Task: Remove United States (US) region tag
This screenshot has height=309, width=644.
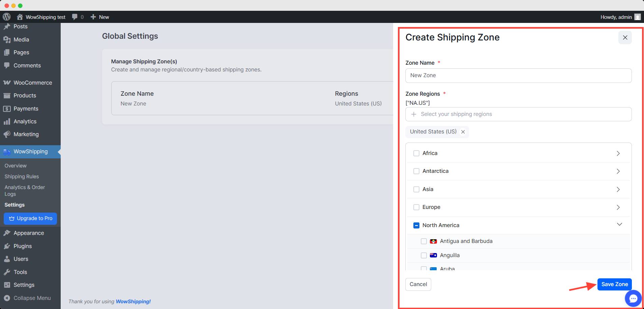Action: pos(463,132)
